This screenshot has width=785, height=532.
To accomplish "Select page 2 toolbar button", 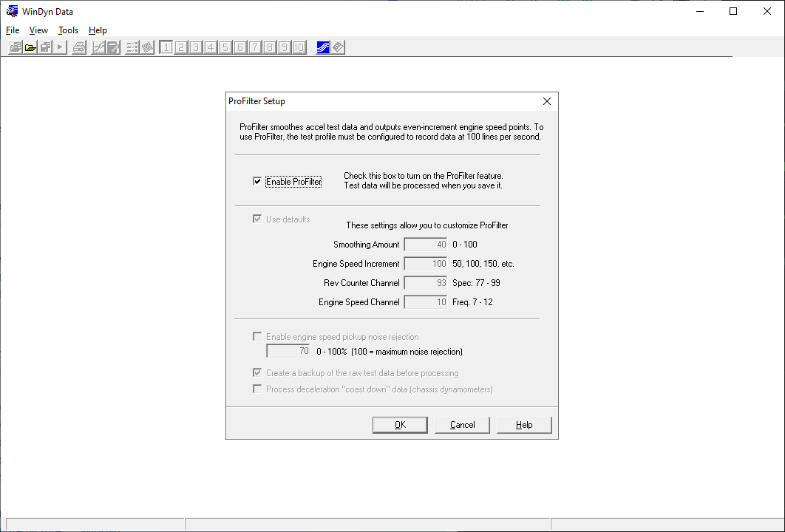I will point(181,47).
